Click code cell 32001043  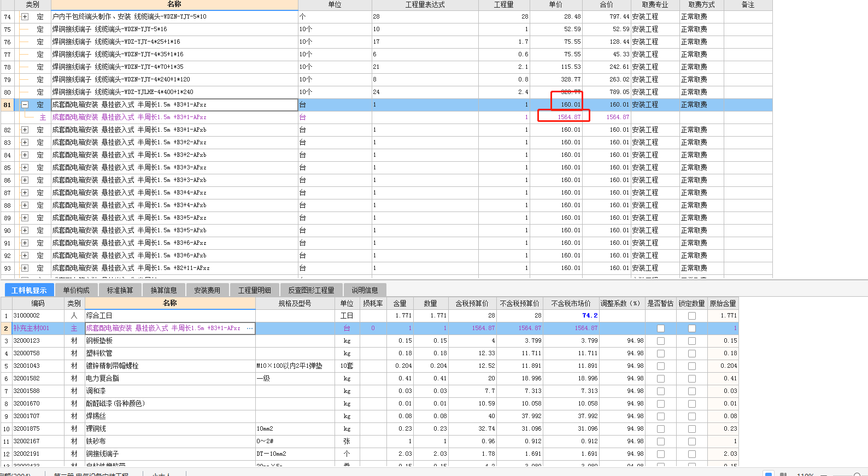[38, 366]
